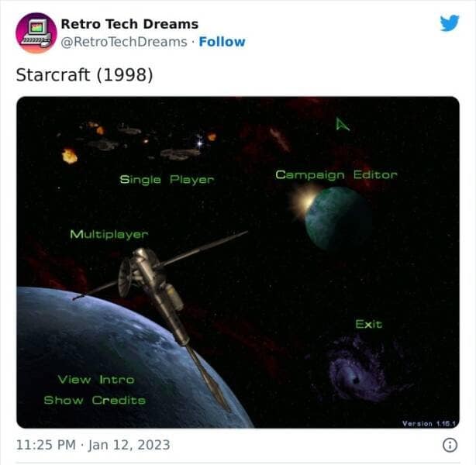476x465 pixels.
Task: Click the purple spiral galaxy
Action: pyautogui.click(x=360, y=369)
